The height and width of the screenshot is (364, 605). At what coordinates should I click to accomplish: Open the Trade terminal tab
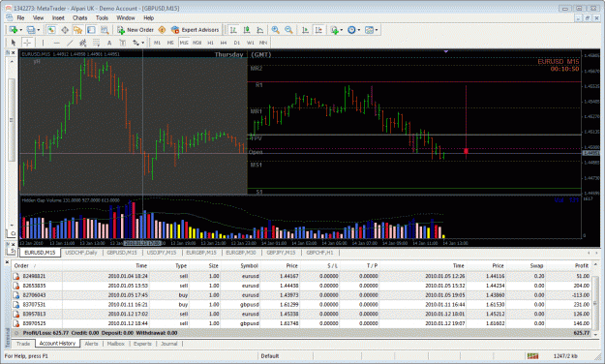[23, 344]
